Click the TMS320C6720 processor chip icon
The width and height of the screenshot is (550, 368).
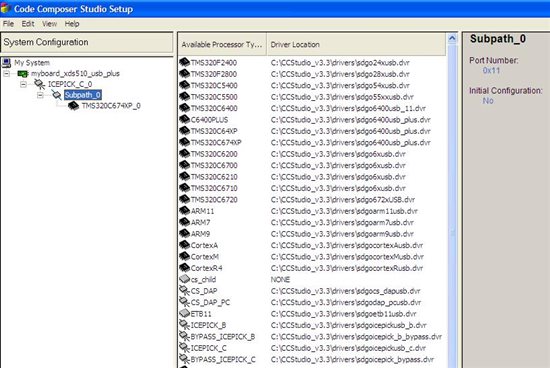coord(185,199)
